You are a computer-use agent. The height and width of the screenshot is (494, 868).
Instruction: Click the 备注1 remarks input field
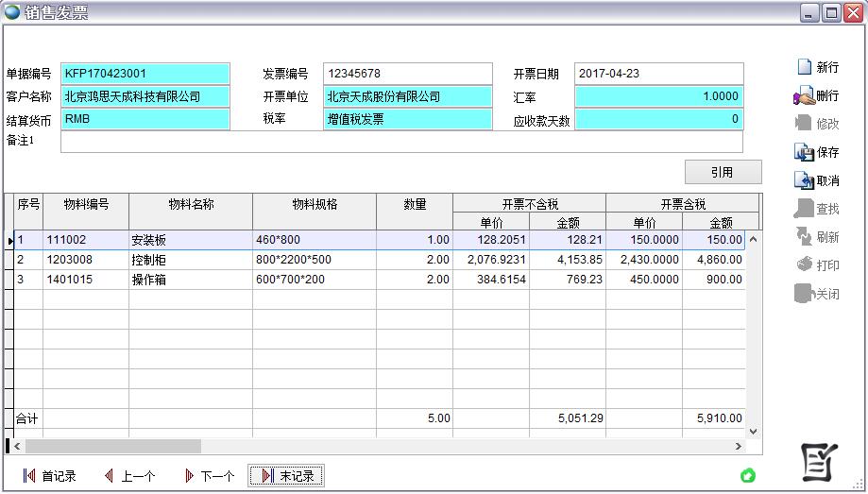point(401,142)
